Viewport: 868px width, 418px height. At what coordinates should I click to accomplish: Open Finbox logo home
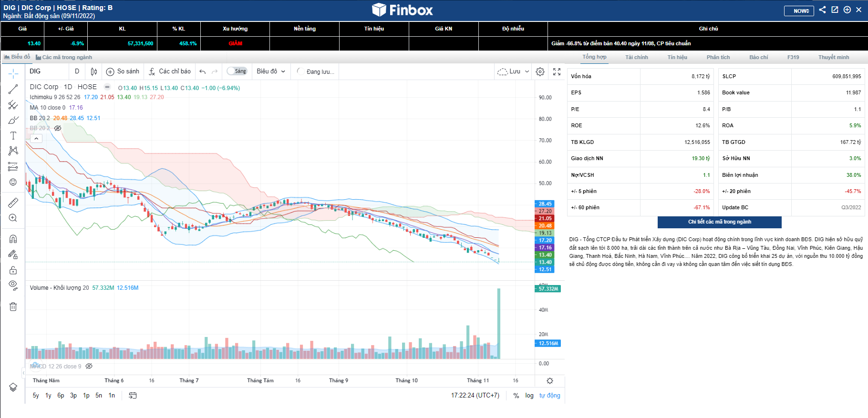pyautogui.click(x=403, y=10)
